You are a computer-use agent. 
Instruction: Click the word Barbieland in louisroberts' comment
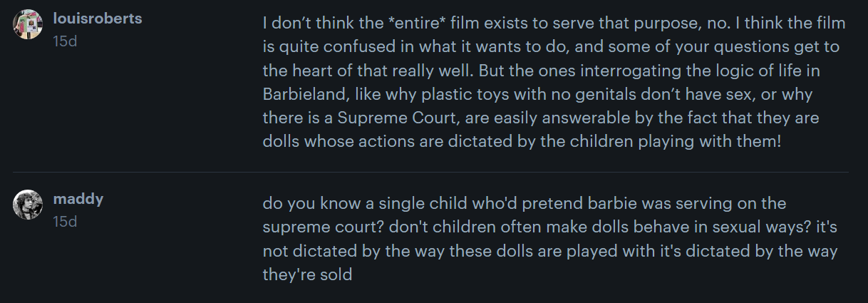point(299,94)
